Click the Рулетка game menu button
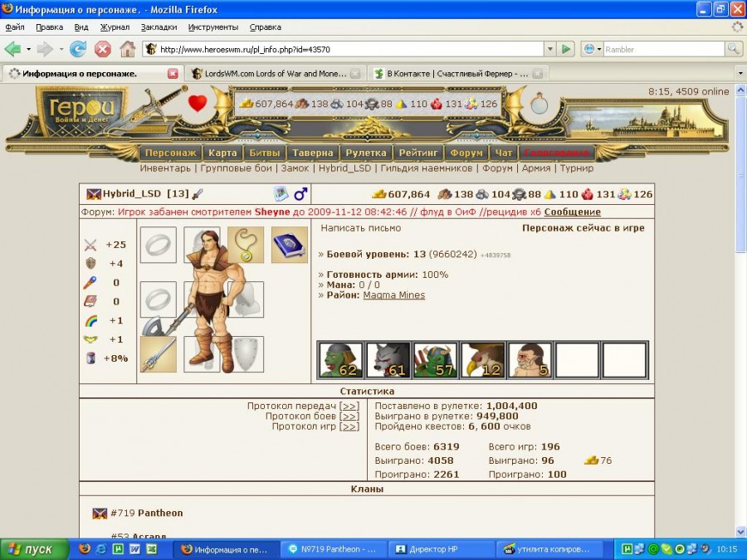Viewport: 747px width, 560px height. pos(366,153)
